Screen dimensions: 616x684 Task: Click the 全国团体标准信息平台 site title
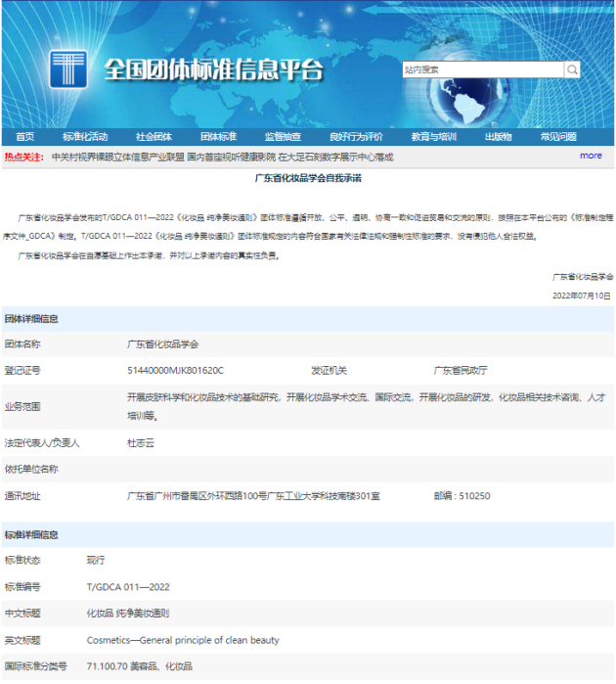tap(213, 69)
